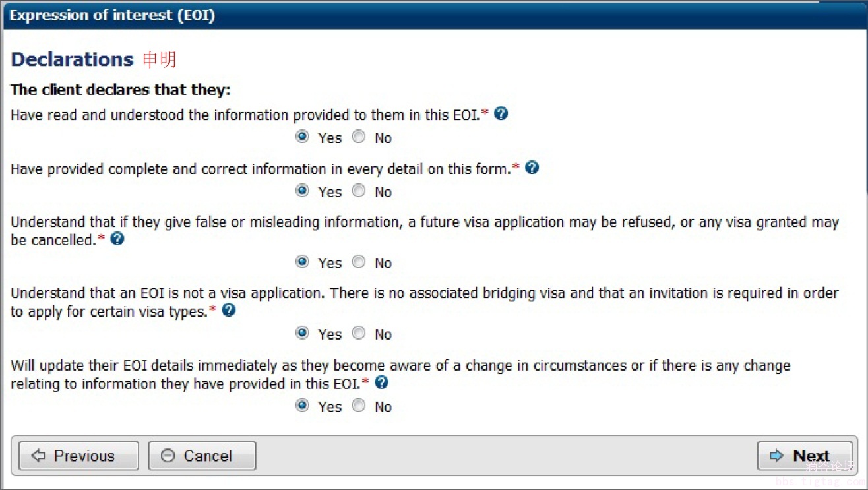Viewport: 868px width, 490px height.
Task: Open help icon for 'read and understood' declaration
Action: (x=501, y=113)
